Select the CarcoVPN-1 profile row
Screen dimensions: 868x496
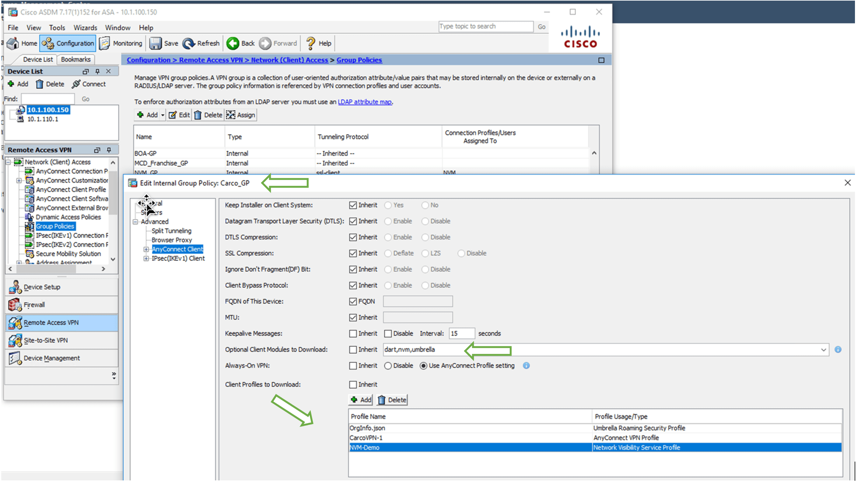(595, 438)
